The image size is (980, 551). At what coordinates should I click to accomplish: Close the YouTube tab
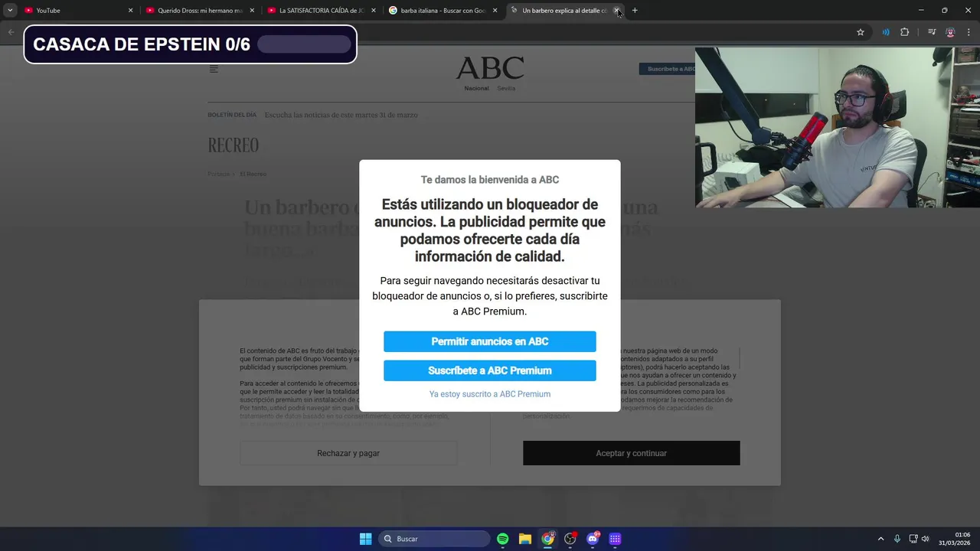point(130,11)
